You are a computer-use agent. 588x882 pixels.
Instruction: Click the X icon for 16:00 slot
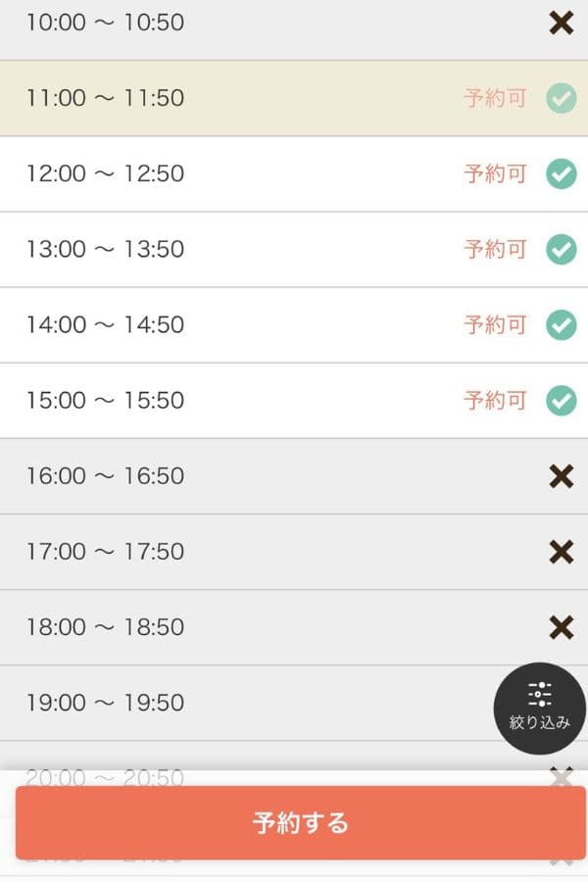coord(561,476)
